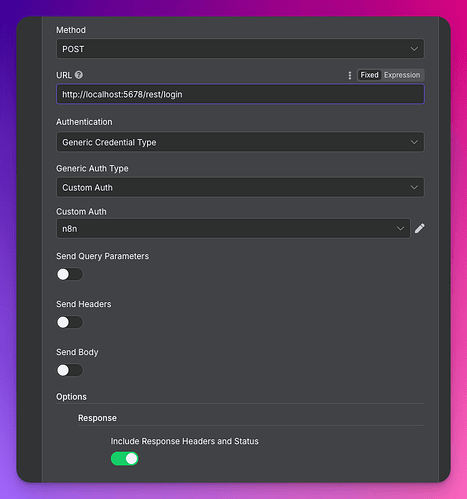Enable the Send Query Parameters toggle

tap(70, 274)
